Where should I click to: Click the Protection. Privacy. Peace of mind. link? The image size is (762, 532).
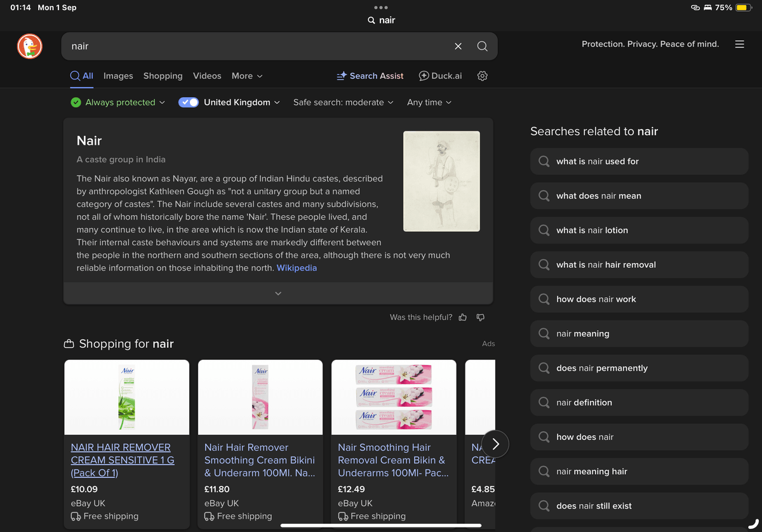click(x=650, y=44)
